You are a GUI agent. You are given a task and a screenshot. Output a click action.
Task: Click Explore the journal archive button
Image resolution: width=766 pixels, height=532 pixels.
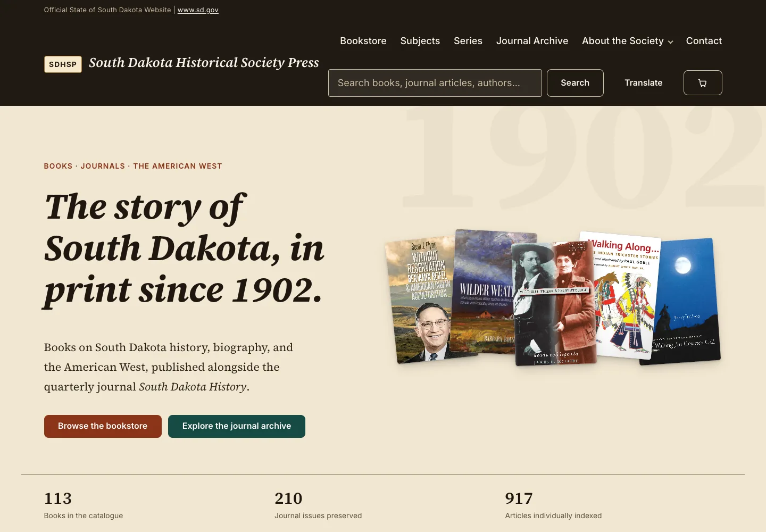point(237,426)
